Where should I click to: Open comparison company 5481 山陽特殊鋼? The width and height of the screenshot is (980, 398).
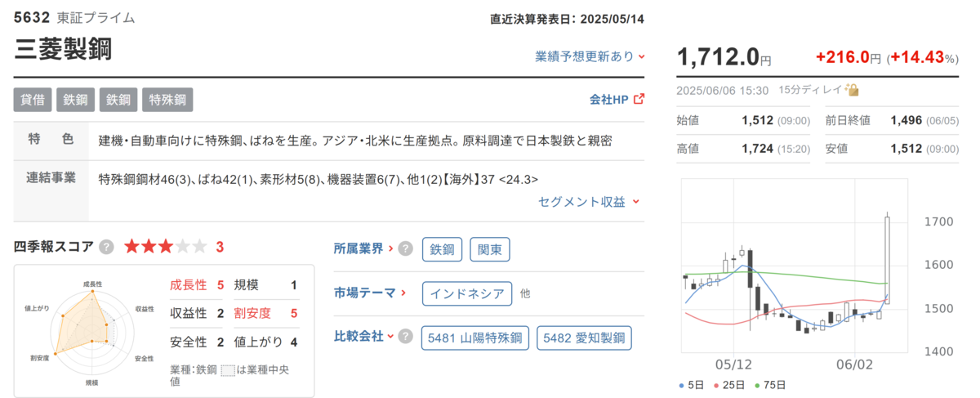coord(475,338)
